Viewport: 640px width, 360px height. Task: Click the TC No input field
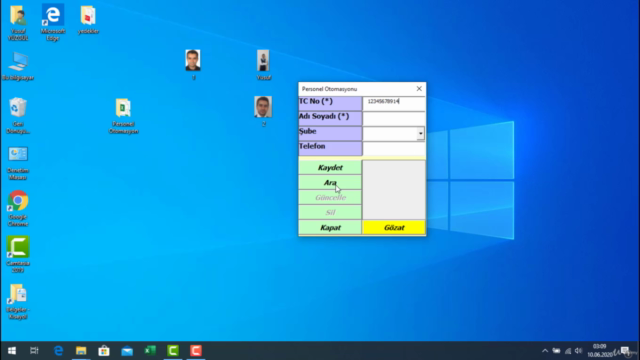[x=394, y=103]
